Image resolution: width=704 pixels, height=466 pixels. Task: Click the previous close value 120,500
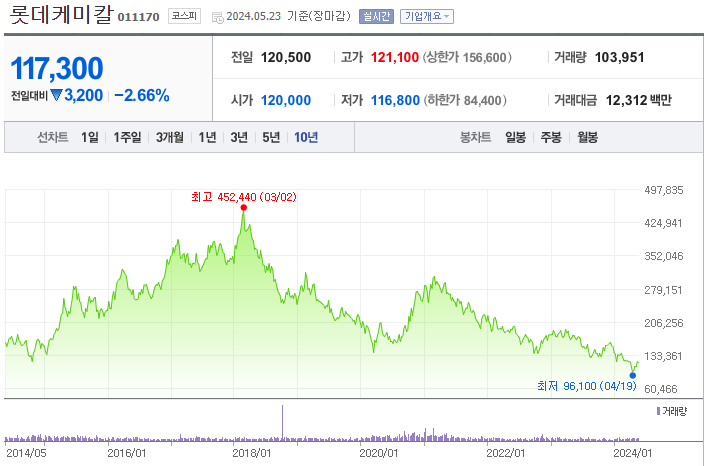[286, 57]
